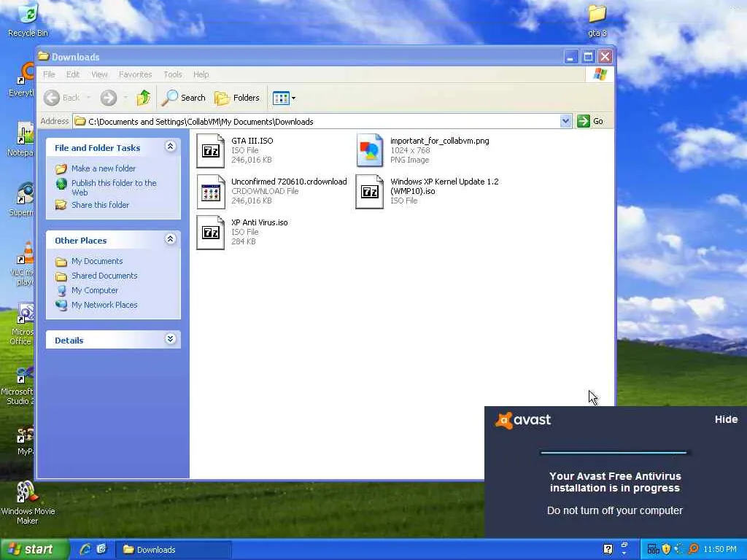This screenshot has height=560, width=747.
Task: Click Publish this folder to the Web
Action: [x=114, y=187]
